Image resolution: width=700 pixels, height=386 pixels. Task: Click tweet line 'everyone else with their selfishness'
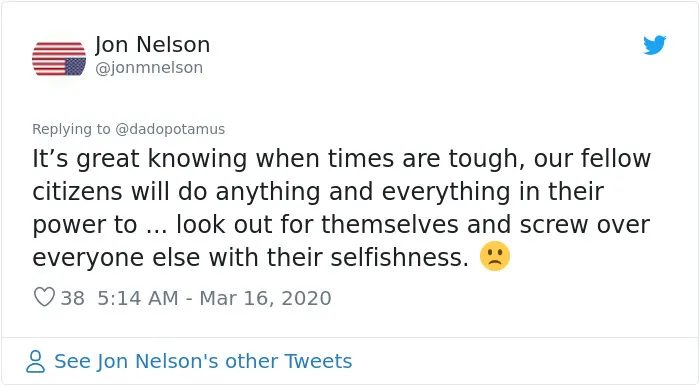[x=250, y=257]
